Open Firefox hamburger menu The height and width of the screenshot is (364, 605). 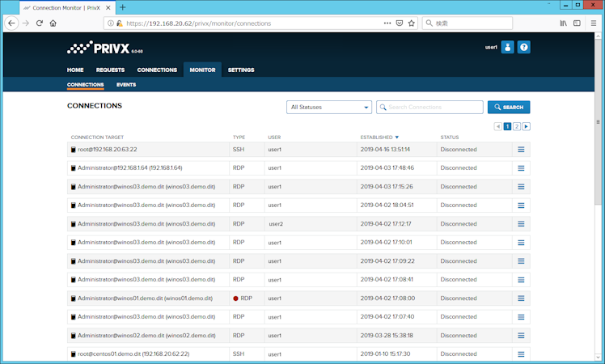[594, 23]
